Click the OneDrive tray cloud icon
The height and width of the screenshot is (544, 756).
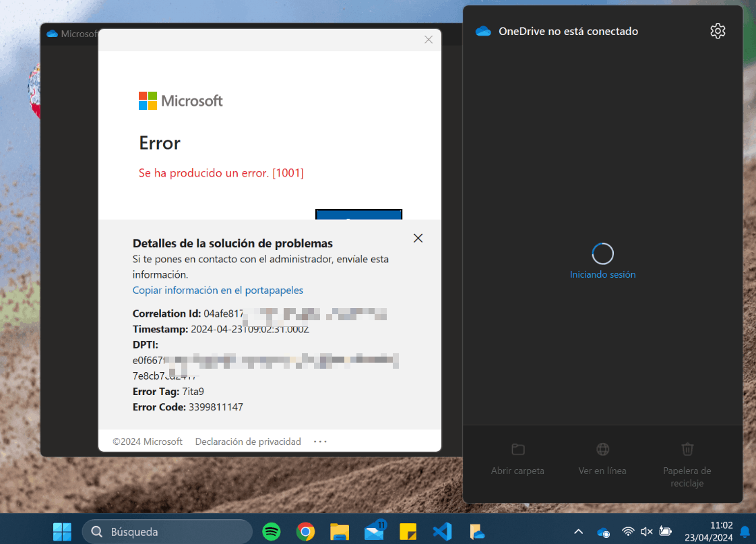click(603, 532)
